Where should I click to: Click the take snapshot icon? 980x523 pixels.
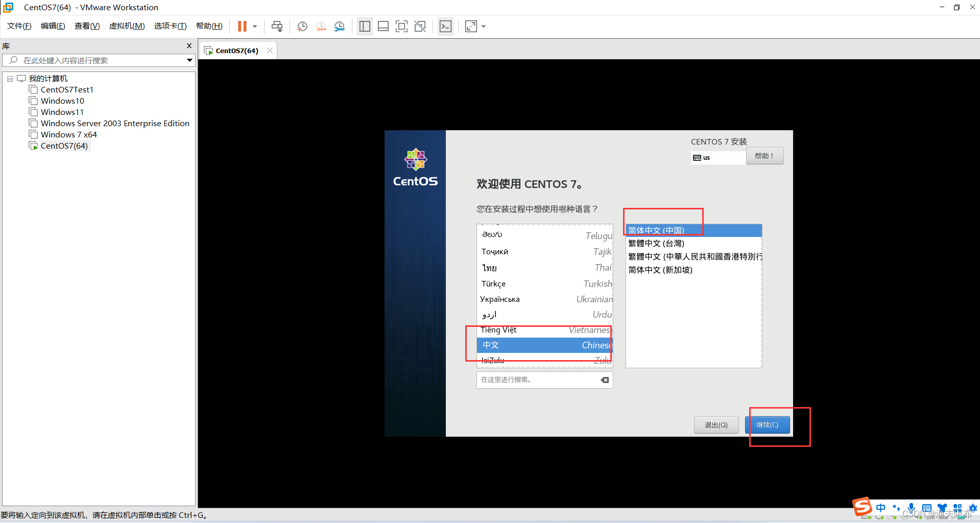coord(302,26)
